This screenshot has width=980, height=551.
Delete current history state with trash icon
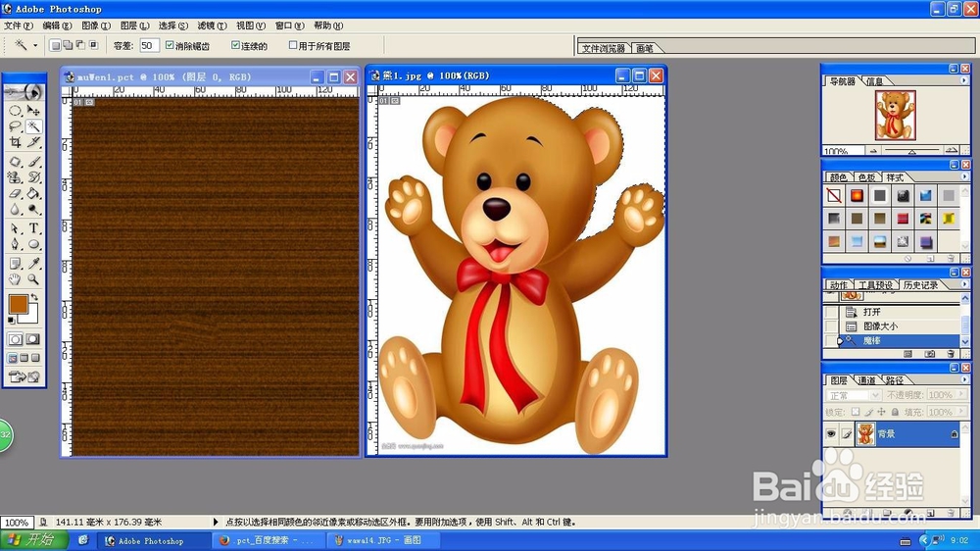[952, 354]
